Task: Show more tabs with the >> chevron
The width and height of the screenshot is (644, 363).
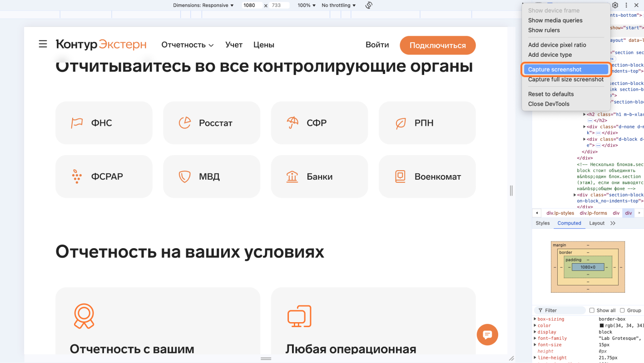Action: pos(613,223)
